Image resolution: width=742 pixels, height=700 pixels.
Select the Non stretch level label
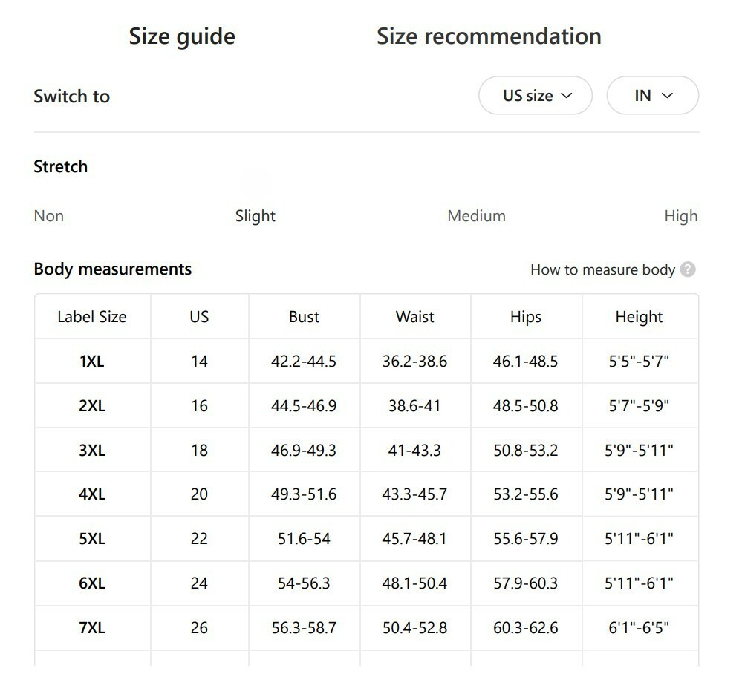[x=49, y=216]
